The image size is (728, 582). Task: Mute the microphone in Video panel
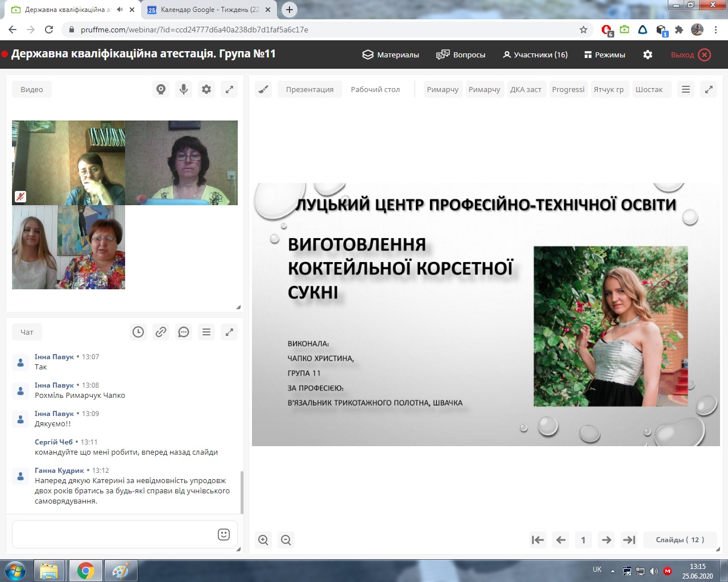pos(184,89)
